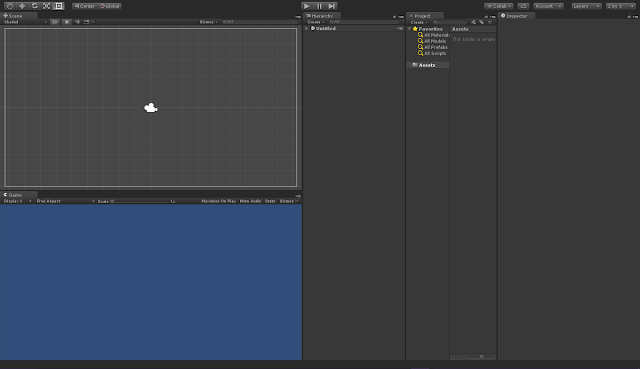This screenshot has height=369, width=640.
Task: Select the Hand tool in the toolbar
Action: (10, 6)
